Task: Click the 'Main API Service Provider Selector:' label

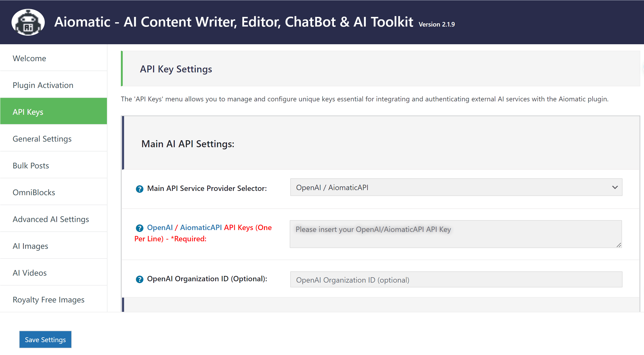Action: (207, 188)
